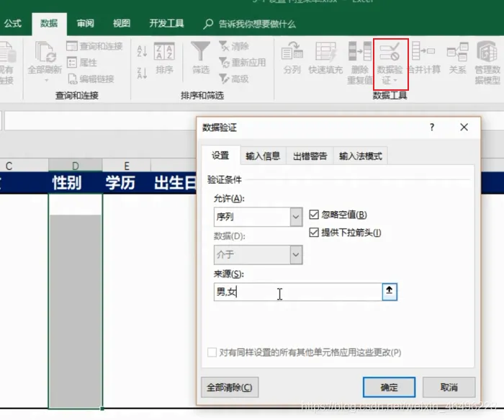Click the Filter (筛选) funnel icon
Screen dimensions: 504x420
tap(200, 51)
